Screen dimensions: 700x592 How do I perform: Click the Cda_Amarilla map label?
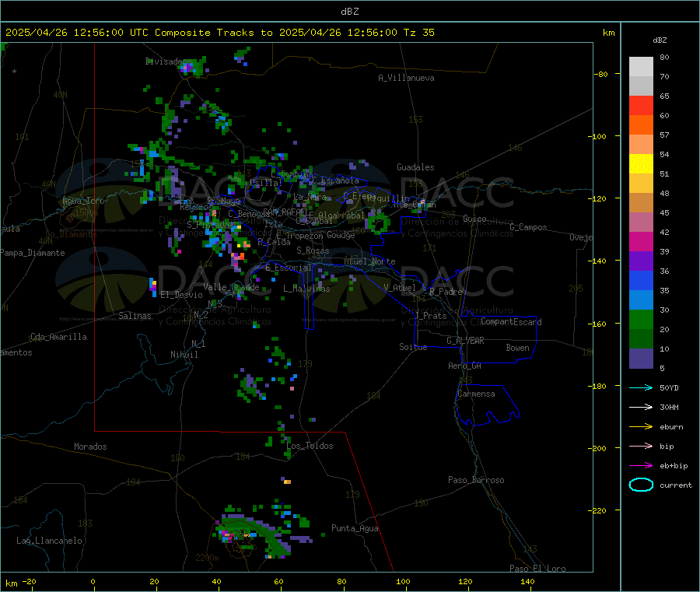58,337
